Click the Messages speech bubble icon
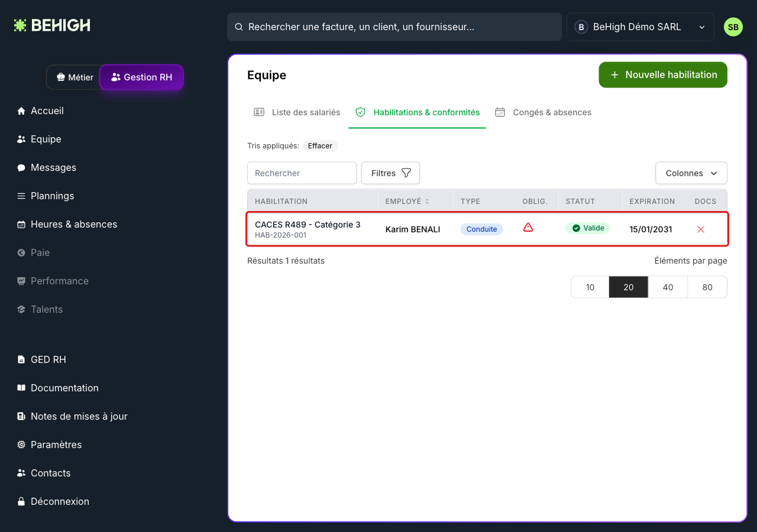This screenshot has height=532, width=757. 21,168
